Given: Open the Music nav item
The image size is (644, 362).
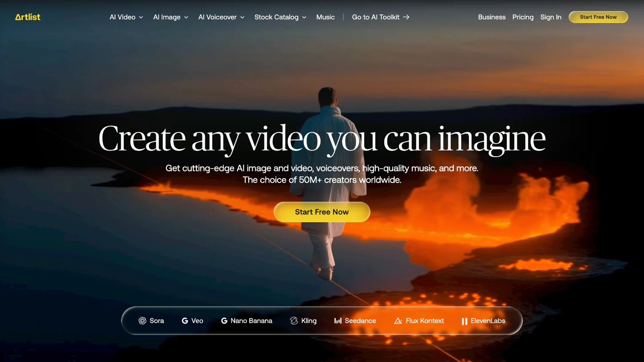Looking at the screenshot, I should (x=325, y=17).
